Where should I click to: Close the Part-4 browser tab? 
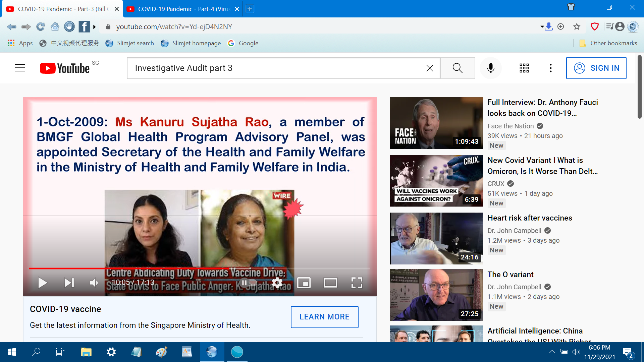237,9
